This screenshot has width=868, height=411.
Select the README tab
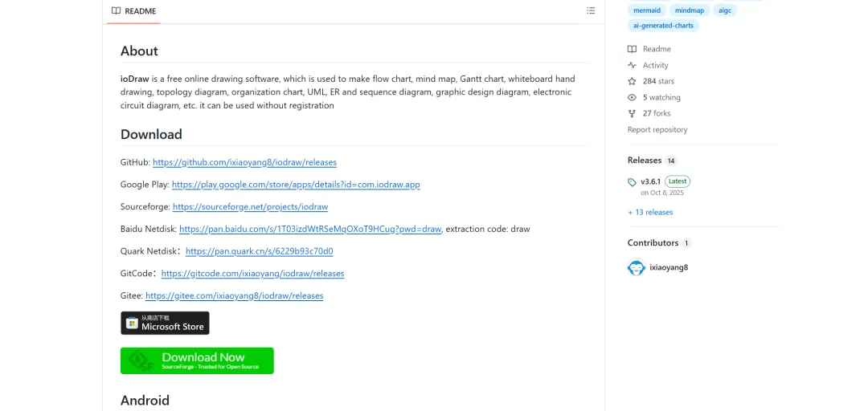[133, 11]
